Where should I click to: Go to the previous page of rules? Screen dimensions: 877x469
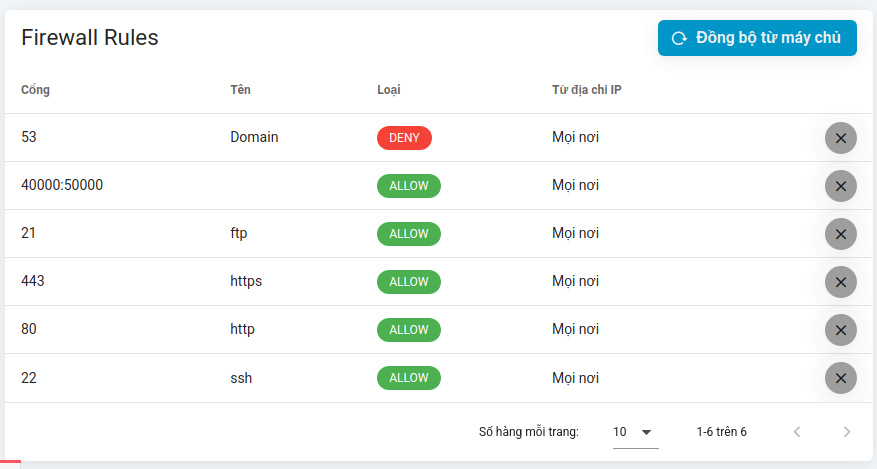pyautogui.click(x=796, y=432)
